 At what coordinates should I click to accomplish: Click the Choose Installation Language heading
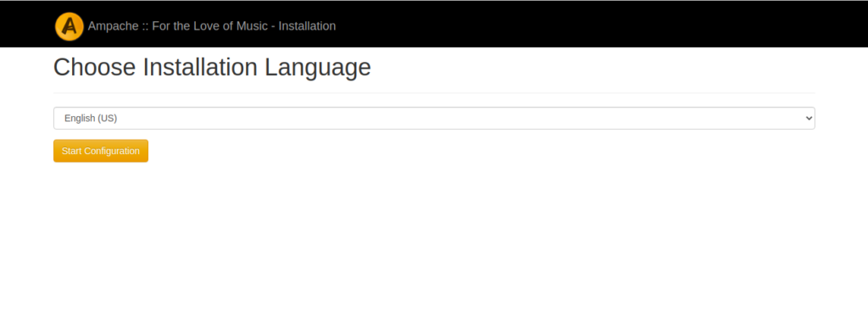tap(212, 68)
